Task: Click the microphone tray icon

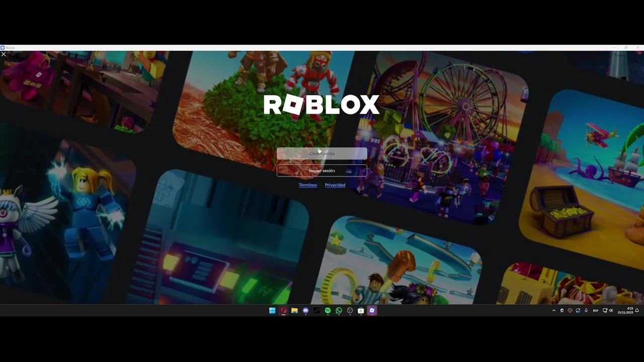Action: click(586, 311)
